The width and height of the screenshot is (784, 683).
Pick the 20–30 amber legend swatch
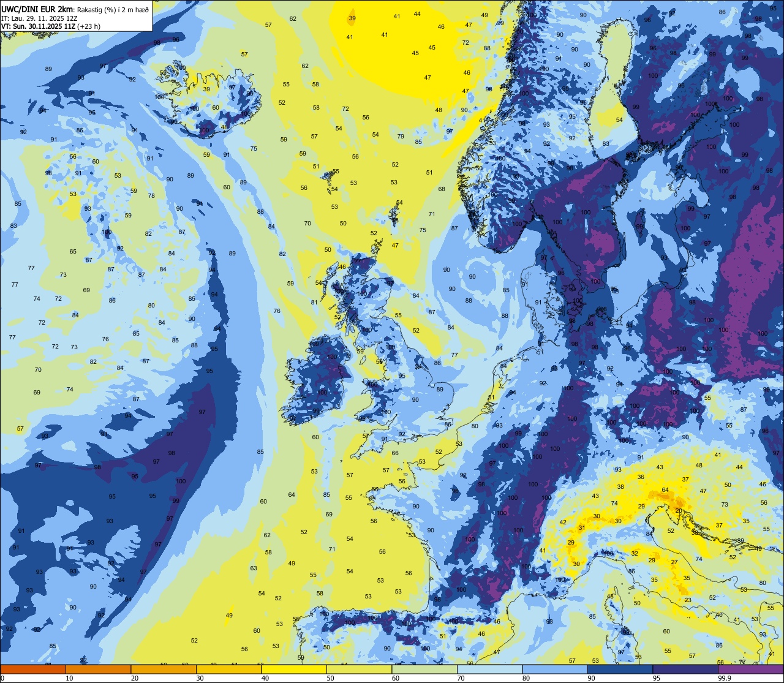(x=164, y=669)
